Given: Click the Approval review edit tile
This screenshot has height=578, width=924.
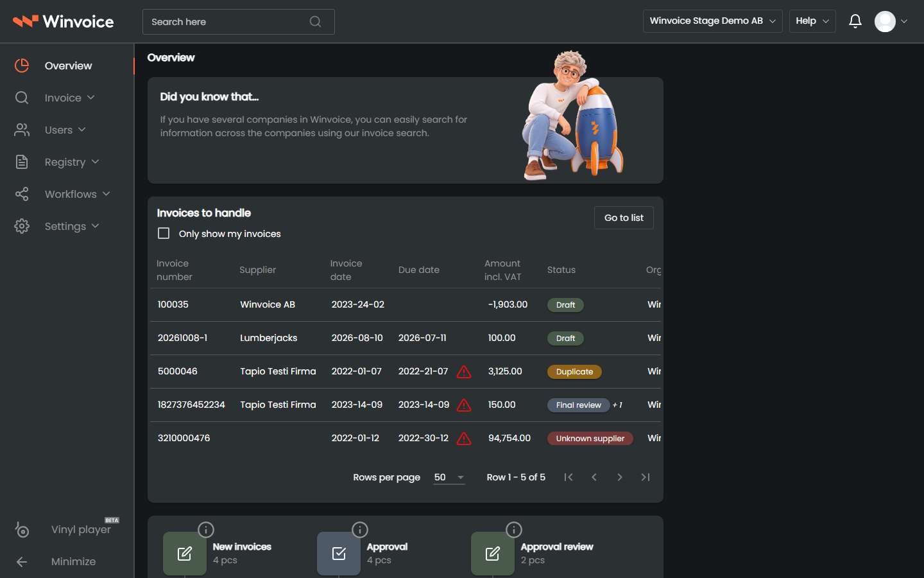Looking at the screenshot, I should (493, 554).
